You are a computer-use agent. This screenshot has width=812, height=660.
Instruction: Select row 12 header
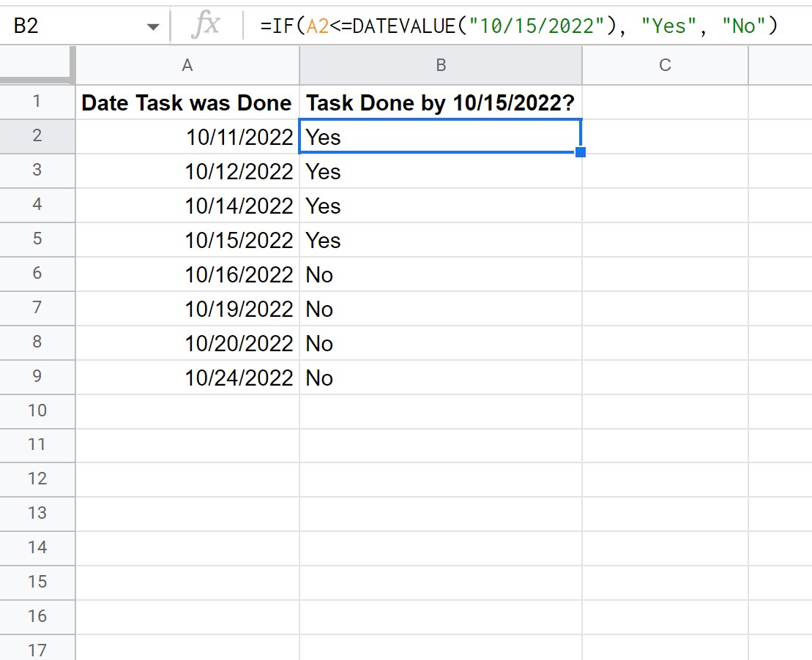click(37, 479)
